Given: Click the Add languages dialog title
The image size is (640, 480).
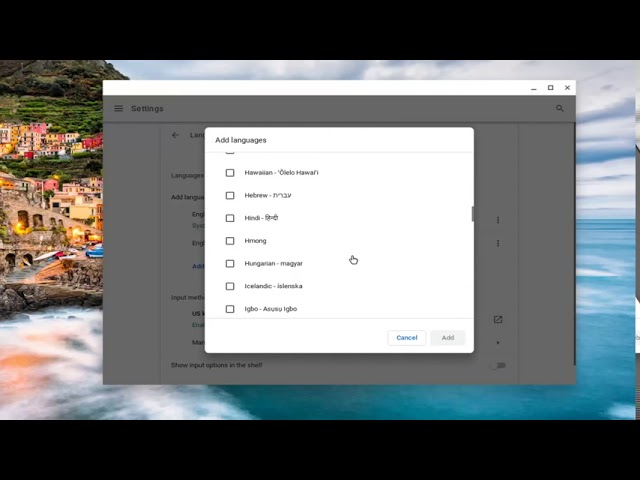Looking at the screenshot, I should point(241,140).
